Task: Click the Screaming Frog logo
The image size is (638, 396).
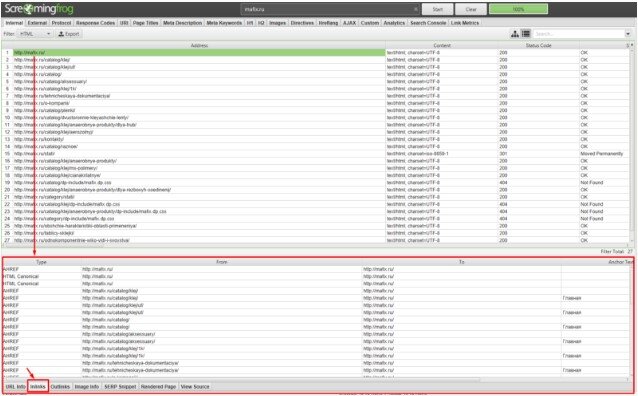Action: point(39,9)
